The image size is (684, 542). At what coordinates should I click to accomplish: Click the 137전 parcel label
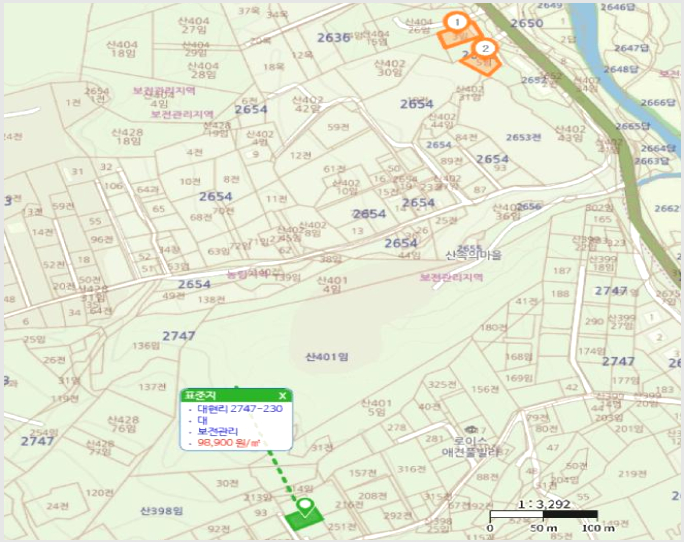(x=152, y=387)
